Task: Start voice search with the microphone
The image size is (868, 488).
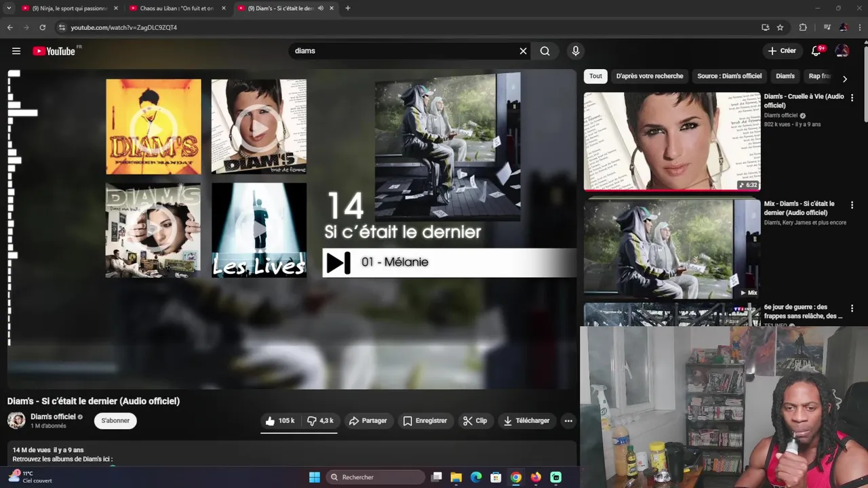Action: tap(575, 51)
